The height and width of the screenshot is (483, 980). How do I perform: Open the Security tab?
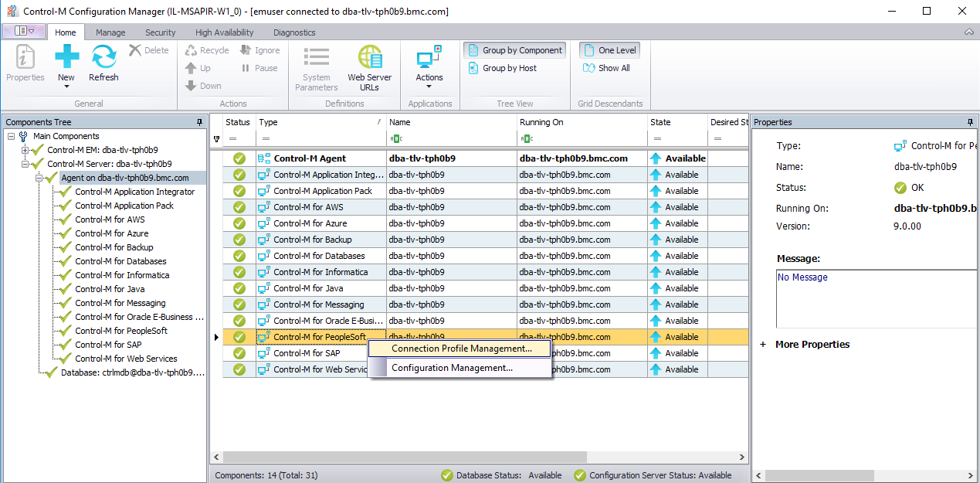(x=161, y=32)
